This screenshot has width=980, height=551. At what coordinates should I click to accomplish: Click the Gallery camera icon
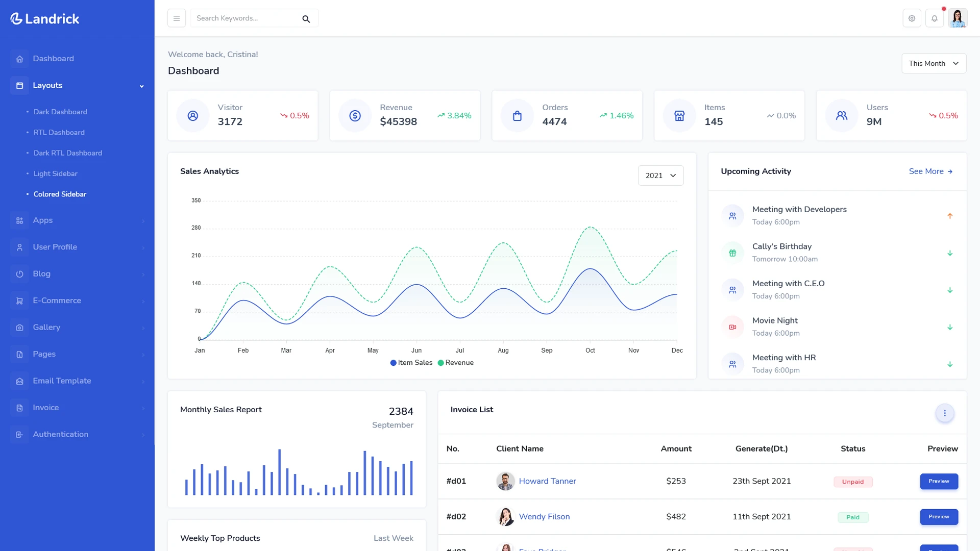pyautogui.click(x=19, y=328)
